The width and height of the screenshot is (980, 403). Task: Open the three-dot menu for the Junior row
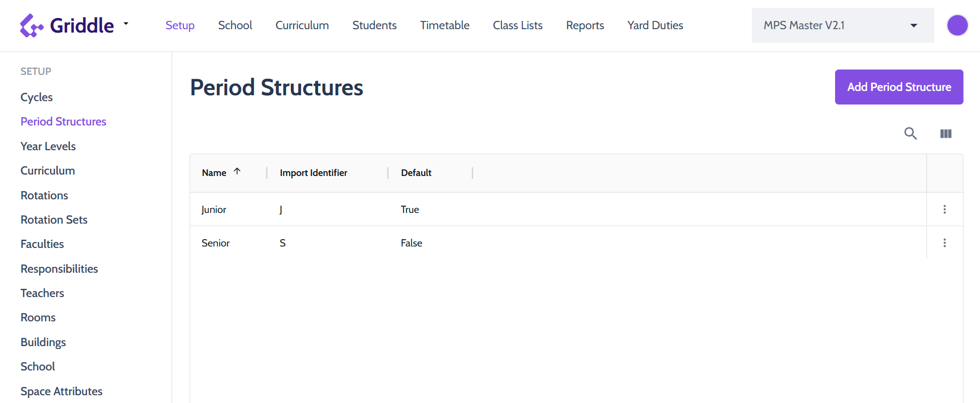point(944,209)
